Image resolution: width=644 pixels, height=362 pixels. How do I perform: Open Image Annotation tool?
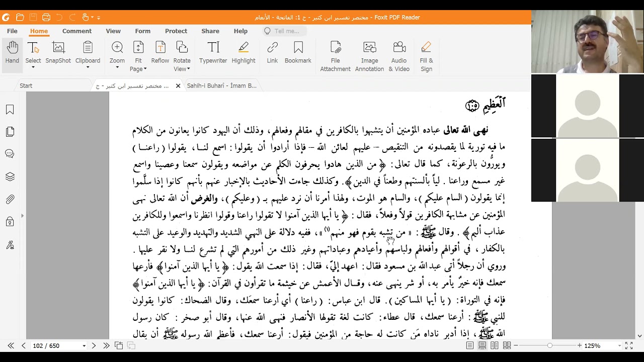coord(369,56)
